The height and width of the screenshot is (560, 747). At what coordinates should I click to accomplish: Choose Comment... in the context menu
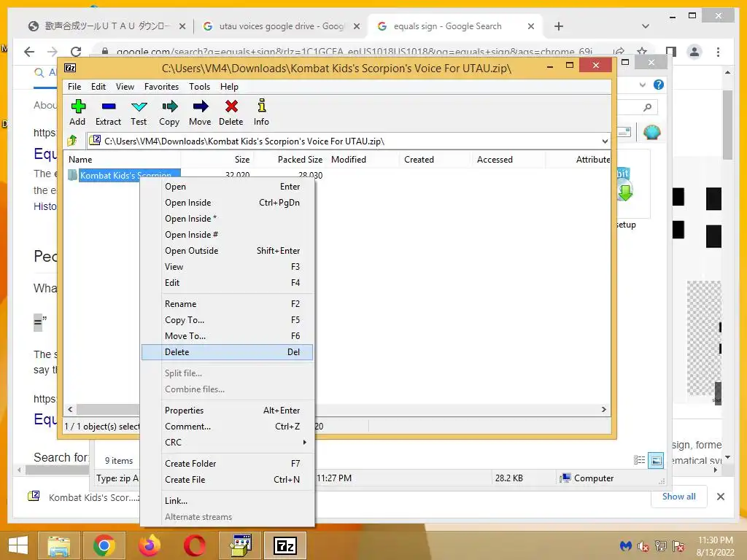228,427
